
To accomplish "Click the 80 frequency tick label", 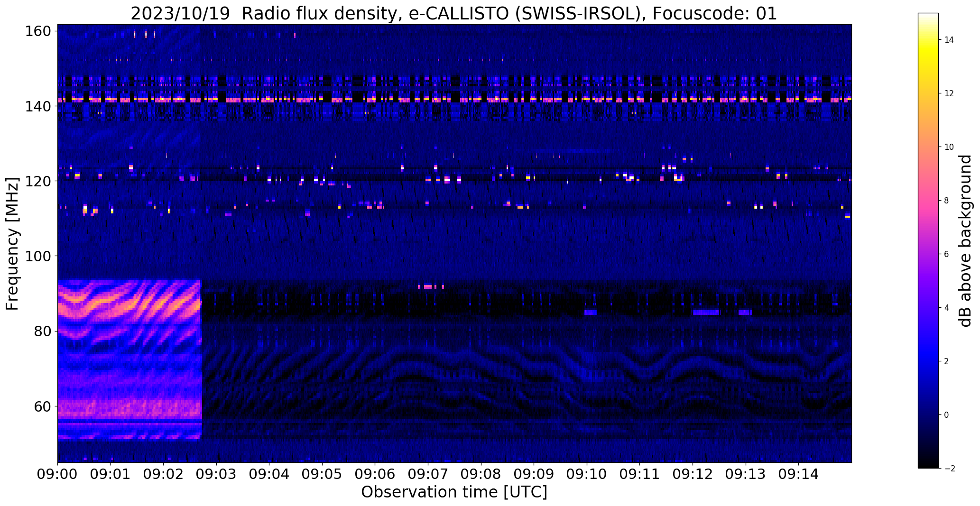I will coord(42,331).
